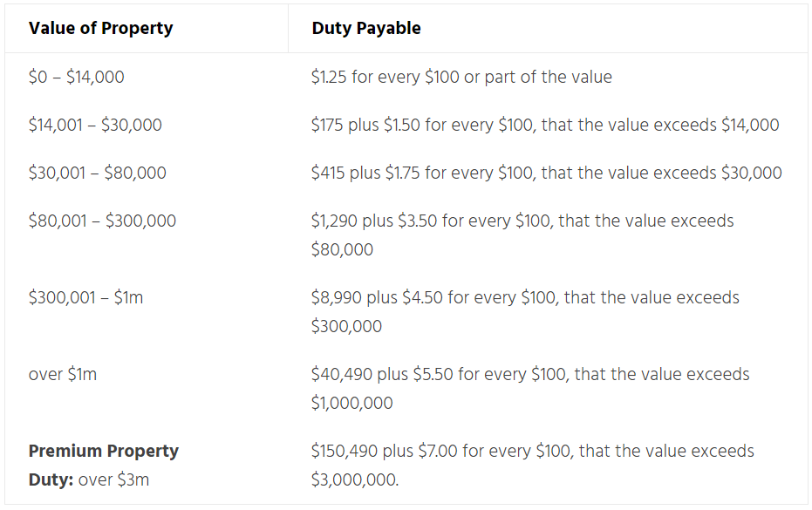Select the $80,001 – $300,000 value range cell
Image resolution: width=812 pixels, height=510 pixels.
click(x=102, y=221)
